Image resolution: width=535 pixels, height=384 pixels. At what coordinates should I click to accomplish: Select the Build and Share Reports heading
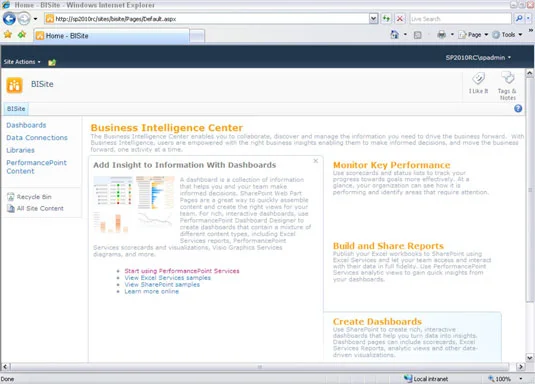(x=388, y=246)
